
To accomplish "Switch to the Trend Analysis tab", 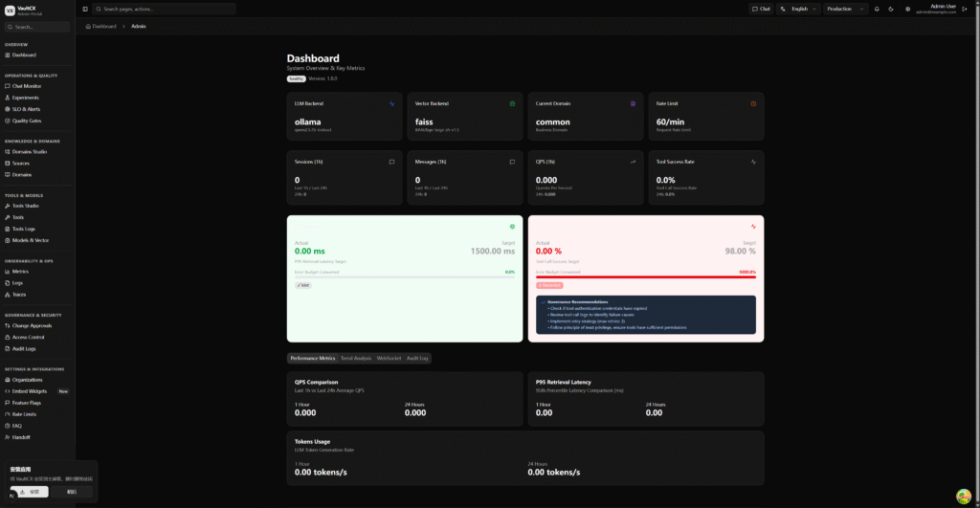I will tap(356, 358).
